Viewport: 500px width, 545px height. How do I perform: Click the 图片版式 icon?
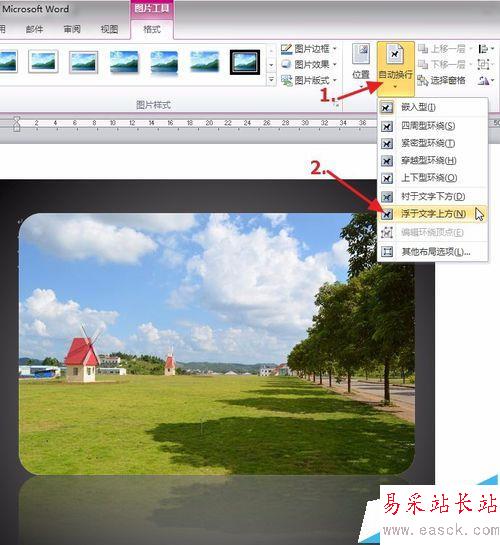[286, 80]
